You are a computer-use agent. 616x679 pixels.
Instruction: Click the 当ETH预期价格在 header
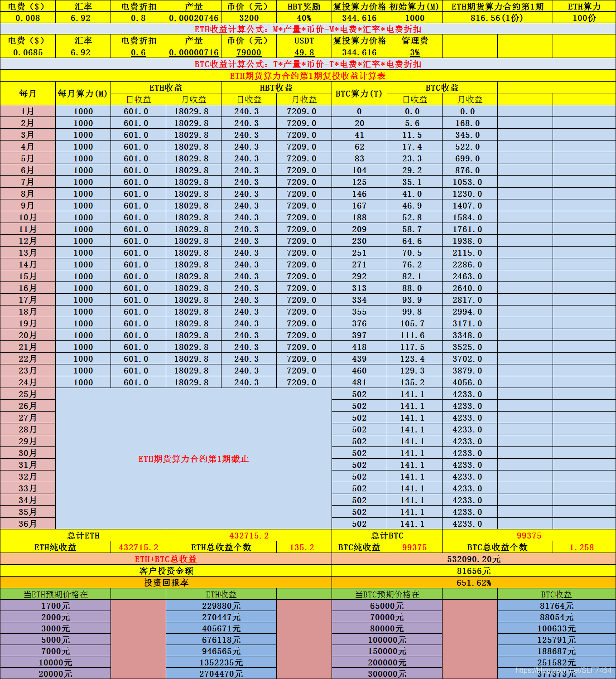(x=55, y=594)
